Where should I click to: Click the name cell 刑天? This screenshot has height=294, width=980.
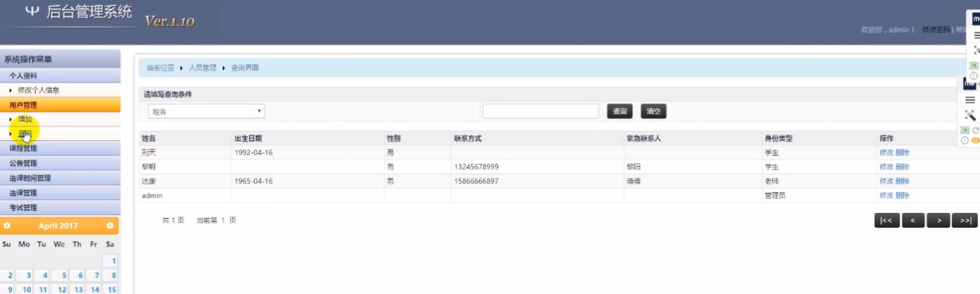coord(148,153)
